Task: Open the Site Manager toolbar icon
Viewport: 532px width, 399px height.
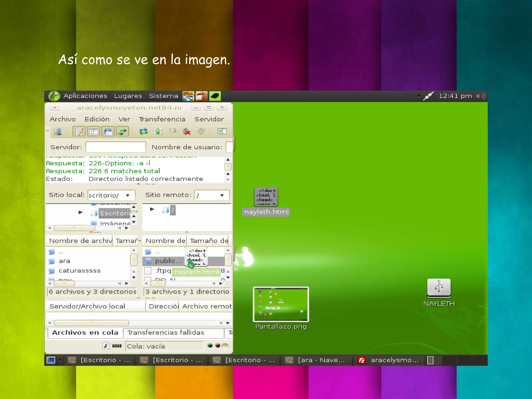Action: click(x=58, y=132)
